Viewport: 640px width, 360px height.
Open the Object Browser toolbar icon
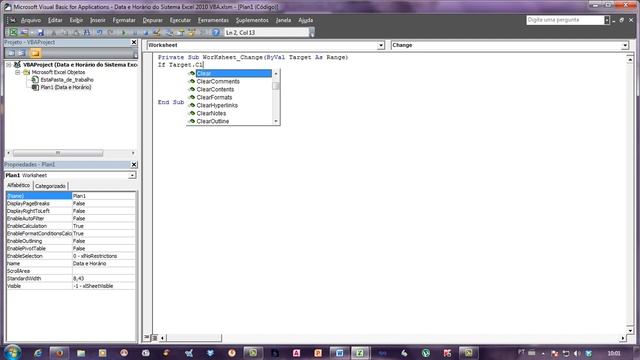coord(191,32)
